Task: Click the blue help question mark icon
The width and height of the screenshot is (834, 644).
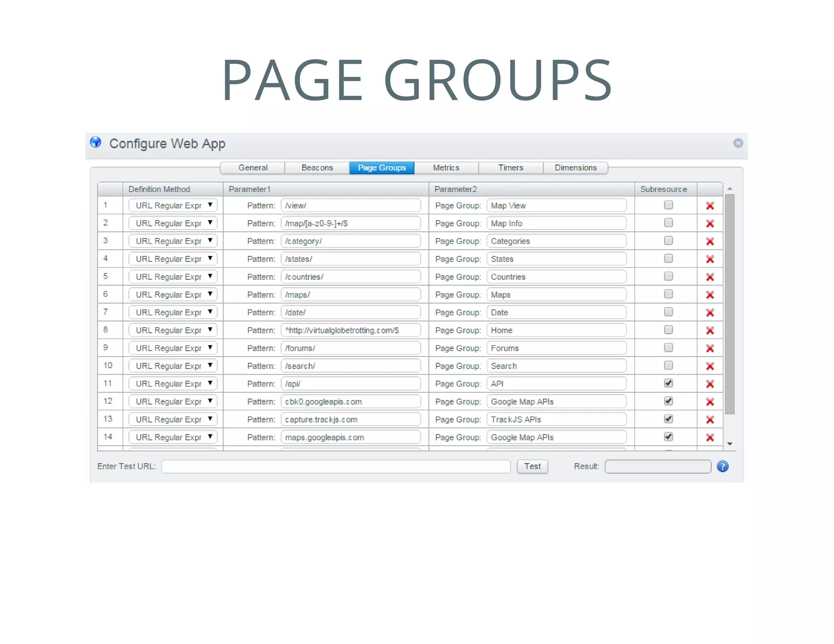Action: pos(722,467)
